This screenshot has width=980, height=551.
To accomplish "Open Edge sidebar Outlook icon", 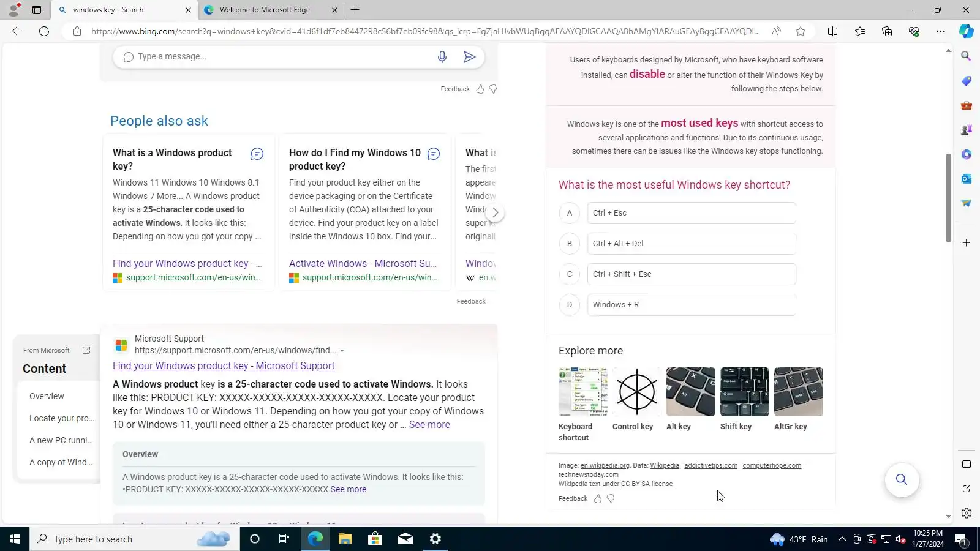I will (x=967, y=179).
